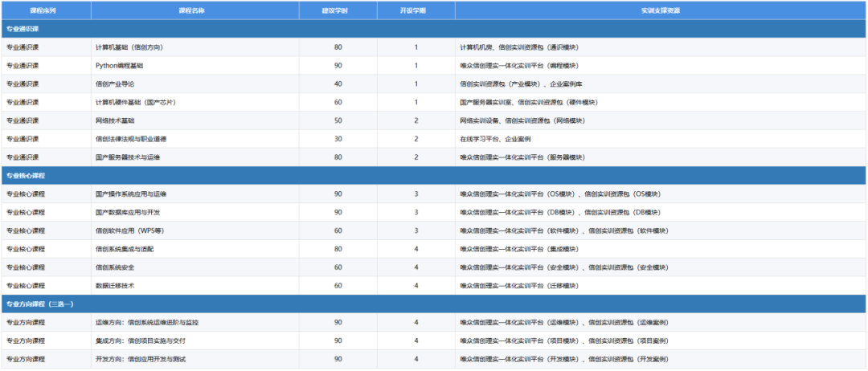Click the 网络技术基础 course name
868x371 pixels.
tap(115, 120)
